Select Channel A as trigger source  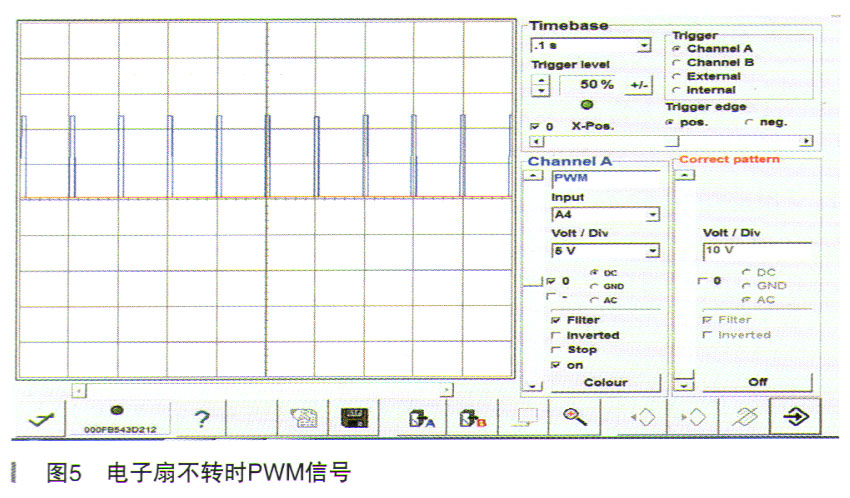[x=677, y=49]
